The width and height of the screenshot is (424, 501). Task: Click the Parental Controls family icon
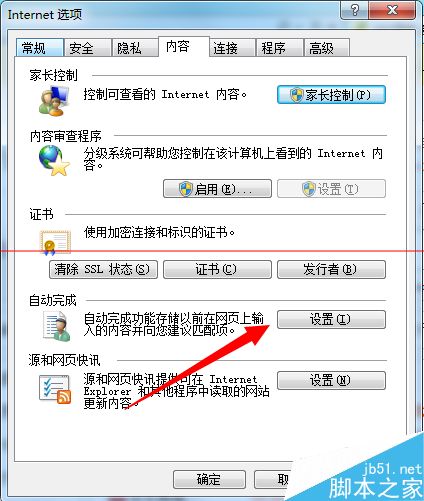click(x=54, y=100)
